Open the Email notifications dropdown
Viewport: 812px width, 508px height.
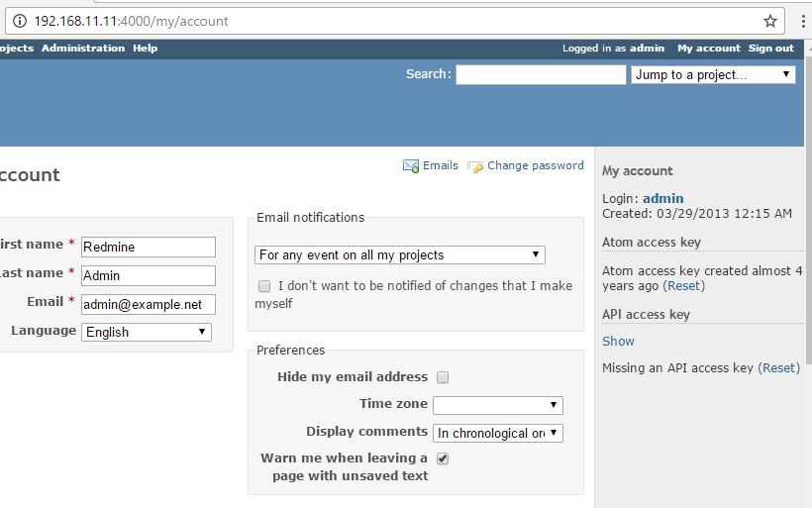click(400, 254)
